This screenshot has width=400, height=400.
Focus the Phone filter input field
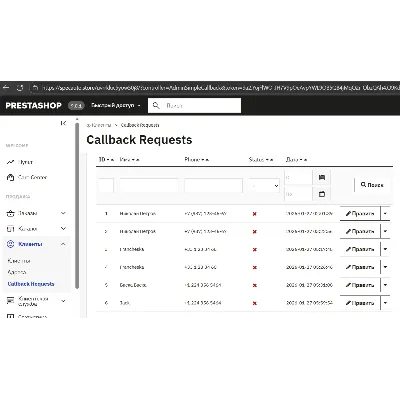213,185
